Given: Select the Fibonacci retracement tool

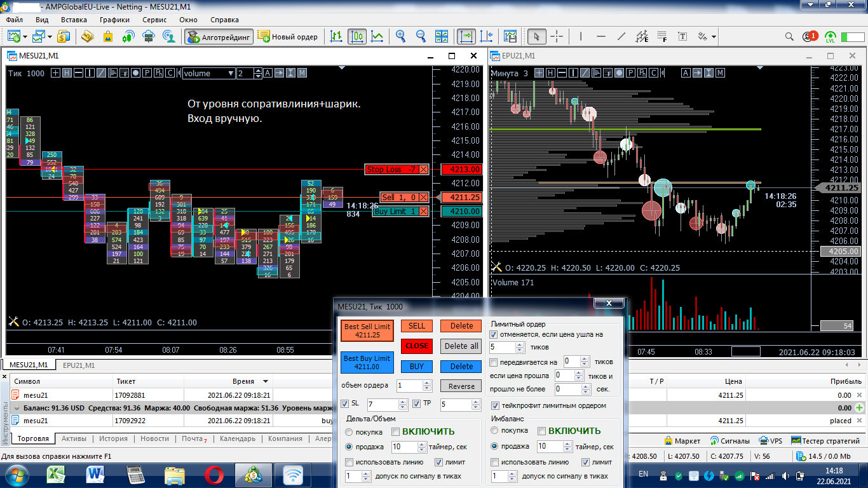Looking at the screenshot, I should click(x=663, y=37).
